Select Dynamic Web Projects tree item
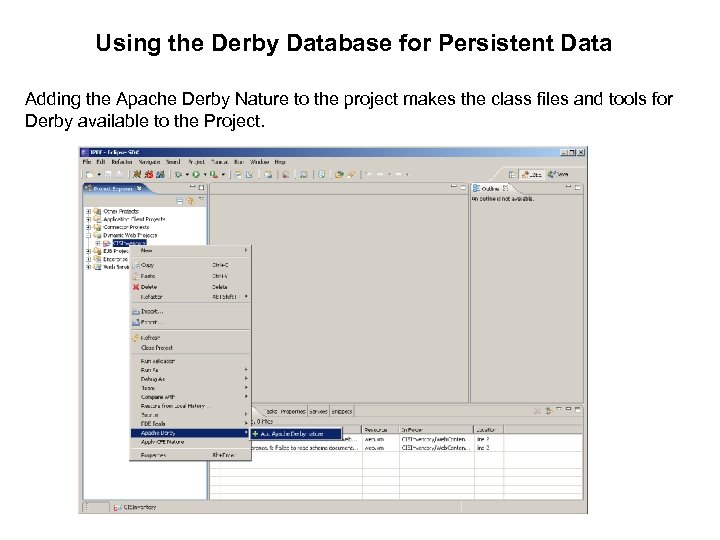Screen dimensions: 720x540 pos(130,235)
